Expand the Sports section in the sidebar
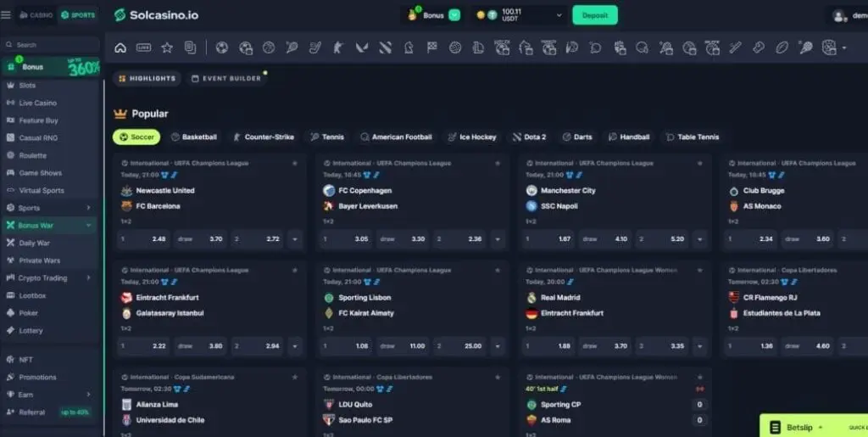 tap(51, 208)
